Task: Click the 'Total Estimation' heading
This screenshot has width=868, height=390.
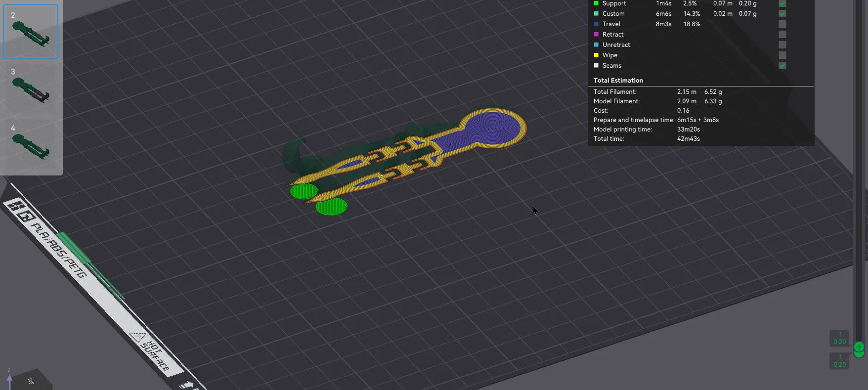Action: (618, 81)
